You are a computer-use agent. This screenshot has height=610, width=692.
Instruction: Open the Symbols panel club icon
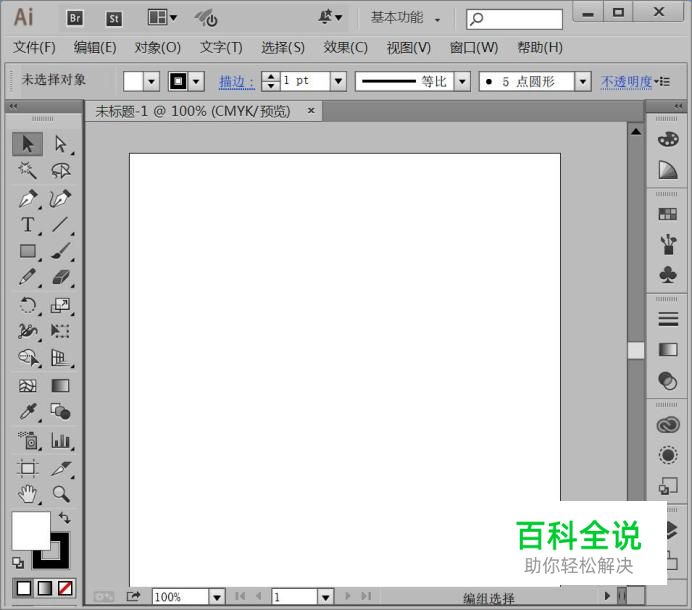point(668,275)
